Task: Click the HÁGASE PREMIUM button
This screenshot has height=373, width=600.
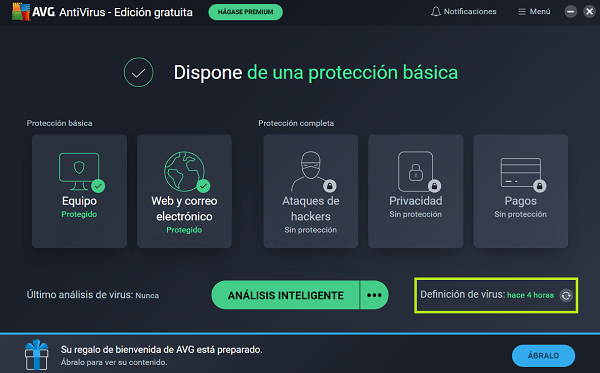Action: click(x=245, y=12)
